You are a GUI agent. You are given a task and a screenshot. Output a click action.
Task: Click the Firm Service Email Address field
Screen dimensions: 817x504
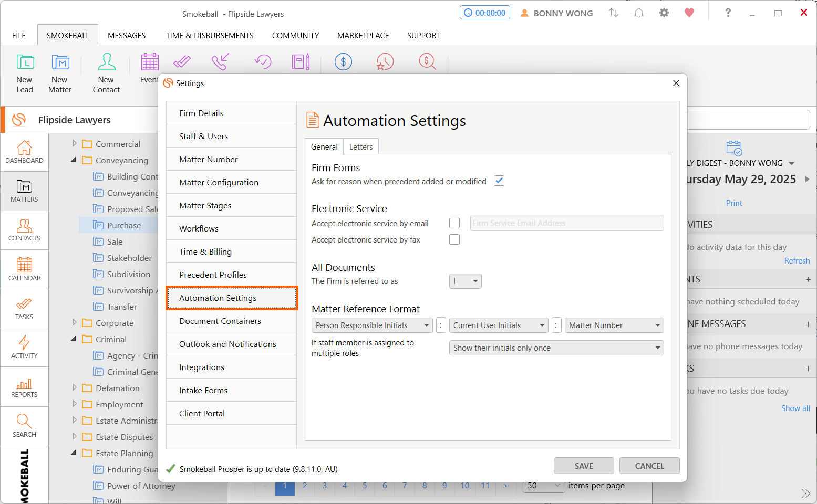567,223
